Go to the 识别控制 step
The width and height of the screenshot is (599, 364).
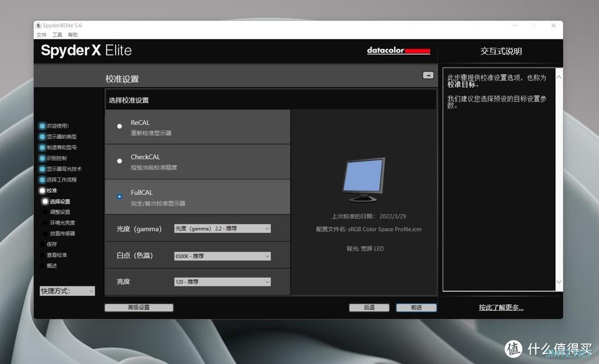point(57,158)
